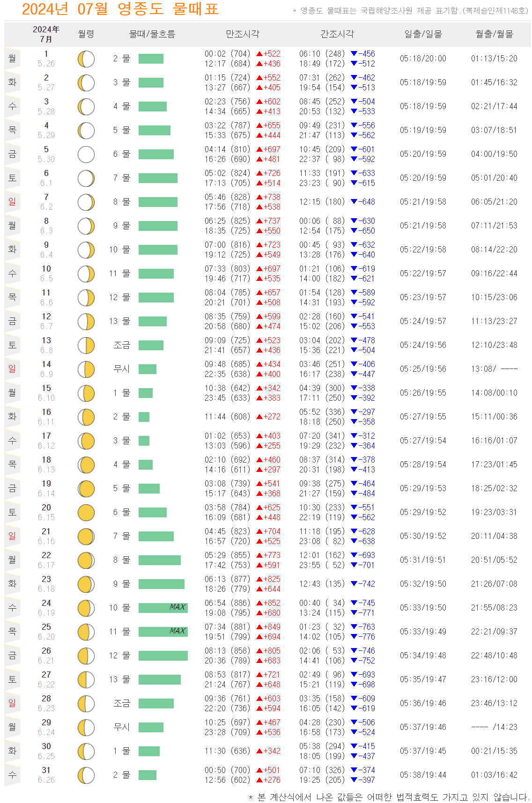
Task: Click the short tide flow bar for July 16
Action: (144, 417)
